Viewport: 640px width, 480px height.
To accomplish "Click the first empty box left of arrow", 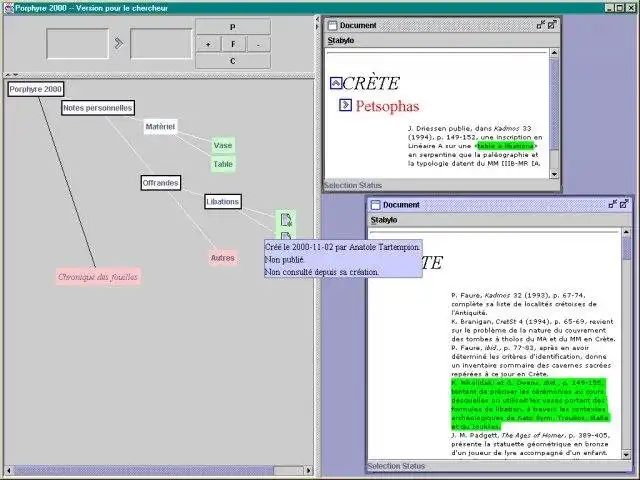I will (x=78, y=43).
